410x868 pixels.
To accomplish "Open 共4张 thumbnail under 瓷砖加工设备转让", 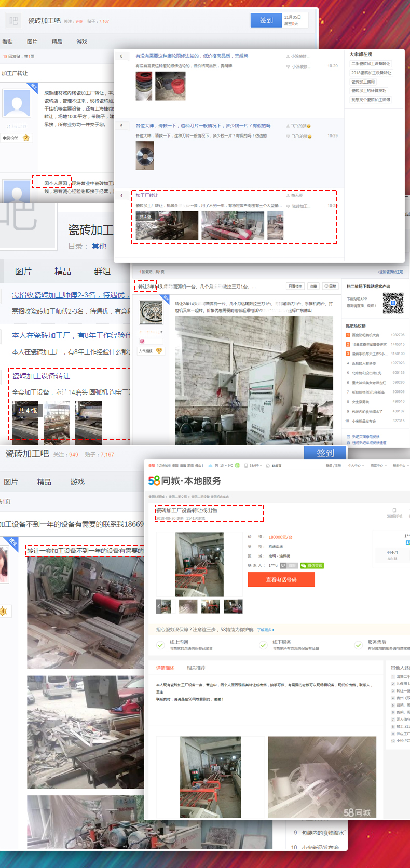I will [x=25, y=422].
